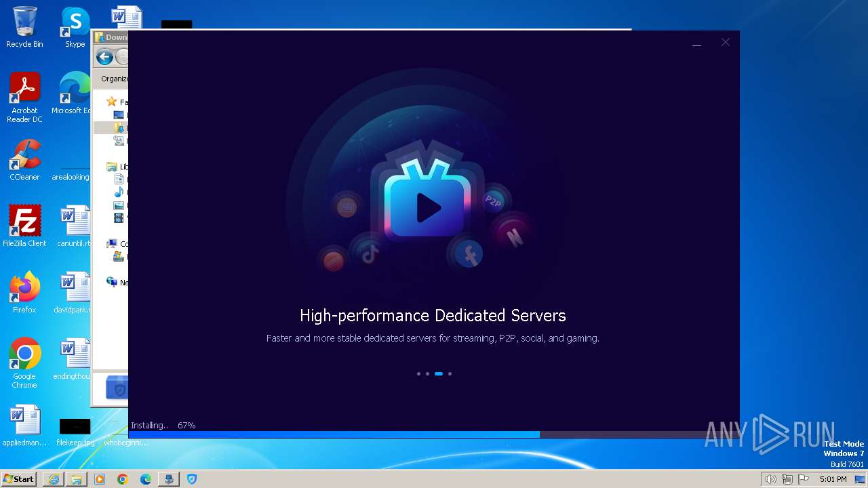The height and width of the screenshot is (488, 868).
Task: Select Favorites in Explorer navigation pane
Action: 117,102
